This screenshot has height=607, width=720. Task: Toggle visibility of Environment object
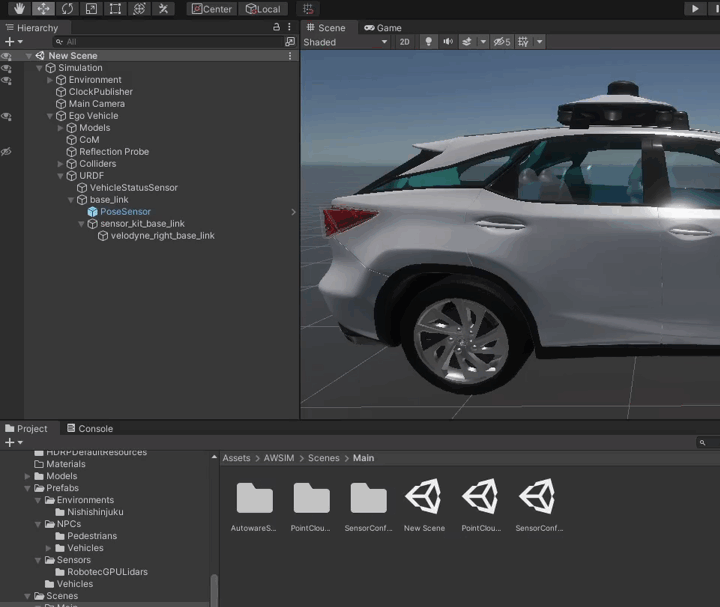pyautogui.click(x=6, y=80)
